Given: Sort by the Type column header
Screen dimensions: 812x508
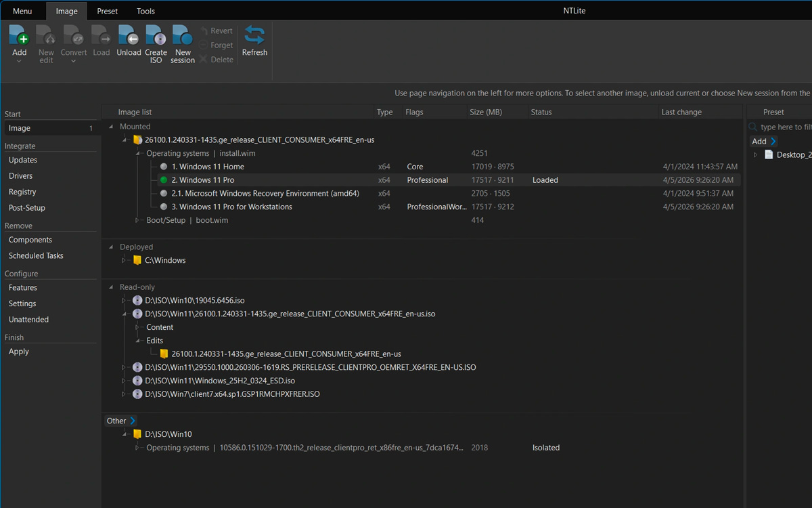Looking at the screenshot, I should point(387,112).
